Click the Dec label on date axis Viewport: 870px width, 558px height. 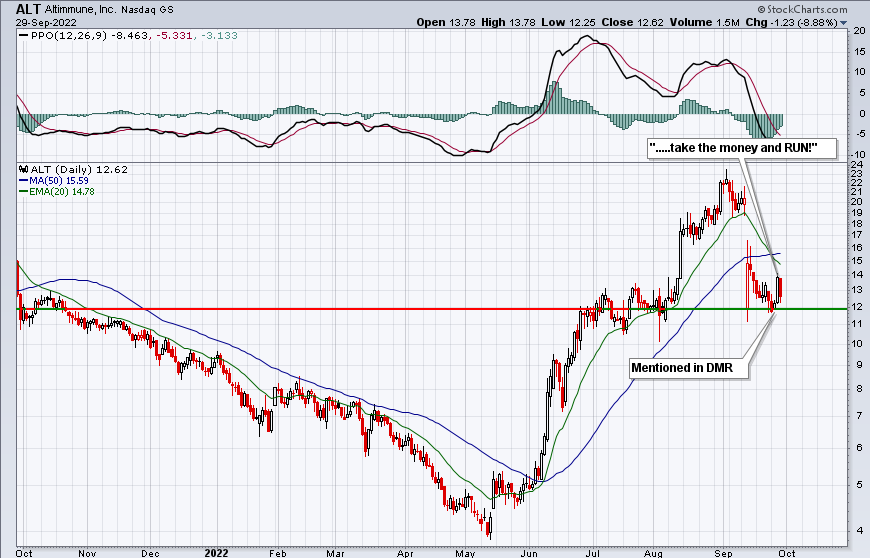pos(150,553)
